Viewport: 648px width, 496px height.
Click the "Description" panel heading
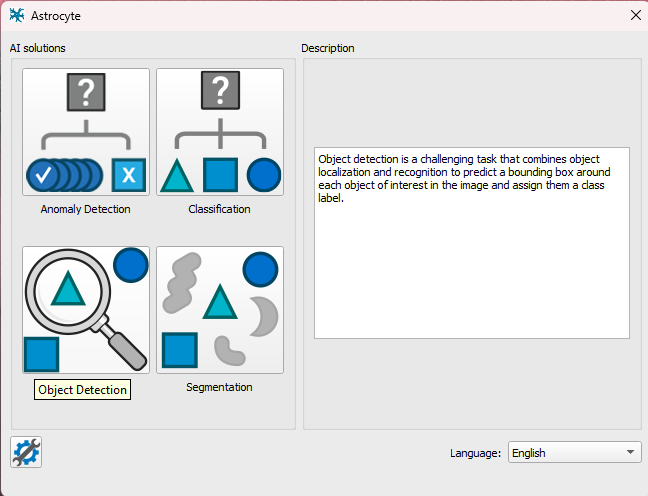(327, 48)
